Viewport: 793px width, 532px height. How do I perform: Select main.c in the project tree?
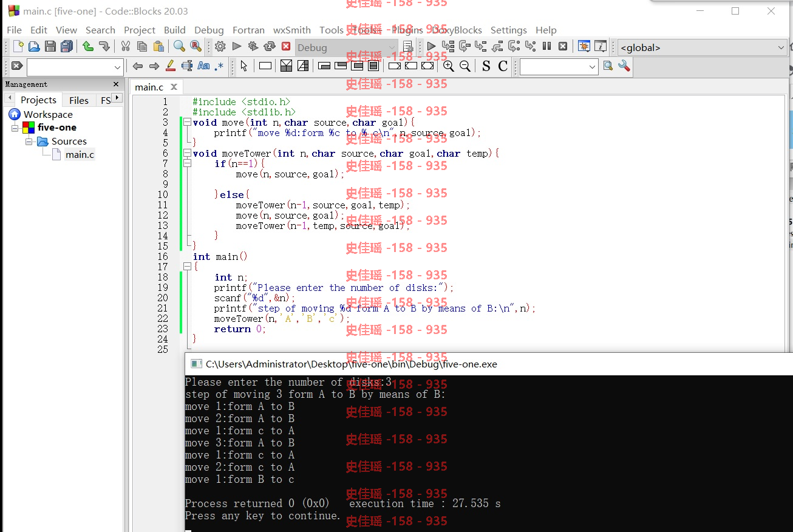tap(80, 155)
